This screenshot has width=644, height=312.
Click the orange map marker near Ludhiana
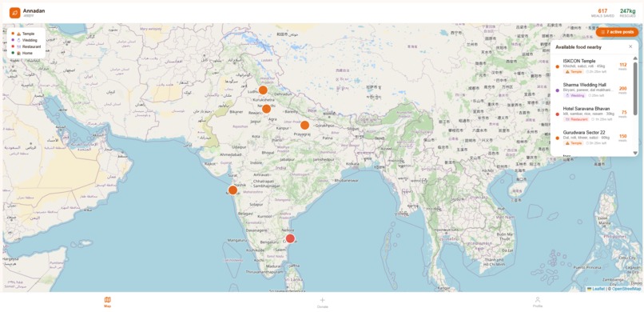tap(263, 90)
